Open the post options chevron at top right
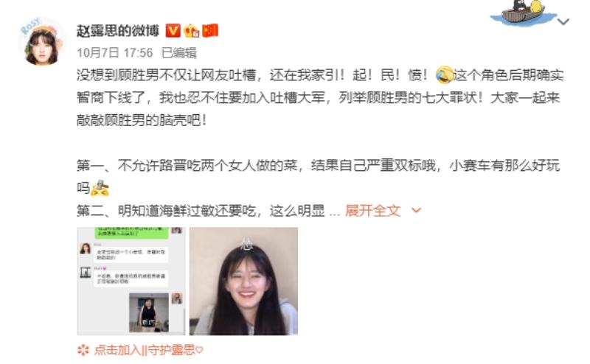This screenshot has height=364, width=590. 563,21
